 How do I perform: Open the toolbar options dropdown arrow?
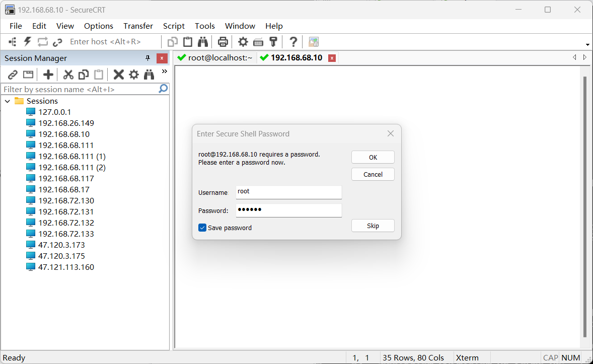pyautogui.click(x=587, y=45)
